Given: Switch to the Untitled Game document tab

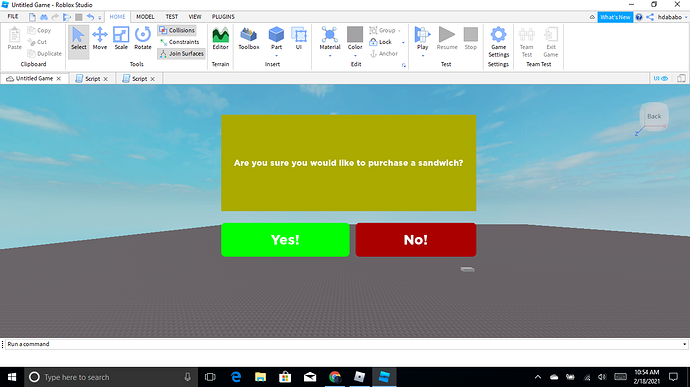Looking at the screenshot, I should [x=34, y=78].
